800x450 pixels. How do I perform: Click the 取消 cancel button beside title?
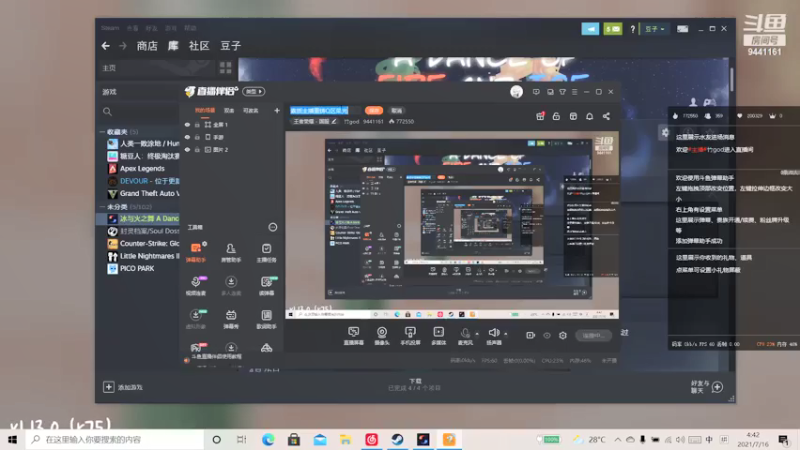click(x=396, y=110)
